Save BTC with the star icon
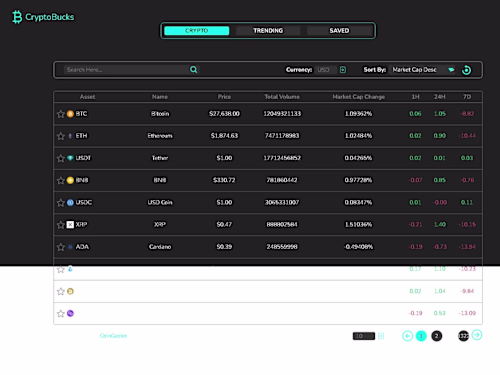 pyautogui.click(x=60, y=114)
